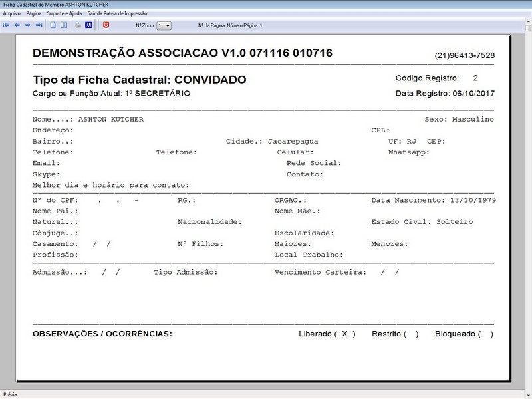Click UF: RJ text

(x=402, y=142)
